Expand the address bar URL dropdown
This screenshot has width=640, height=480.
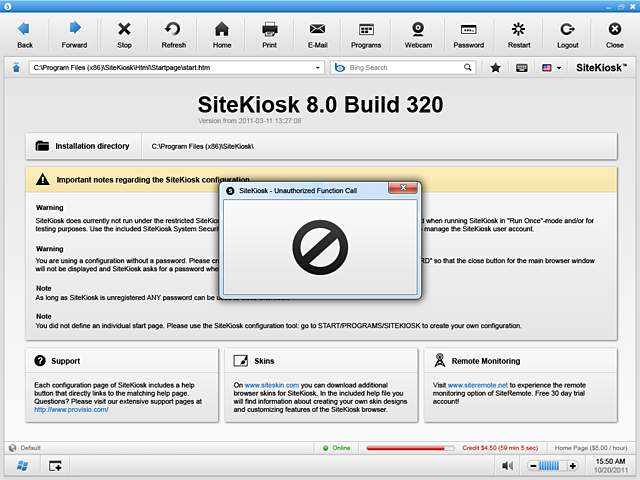tap(319, 68)
